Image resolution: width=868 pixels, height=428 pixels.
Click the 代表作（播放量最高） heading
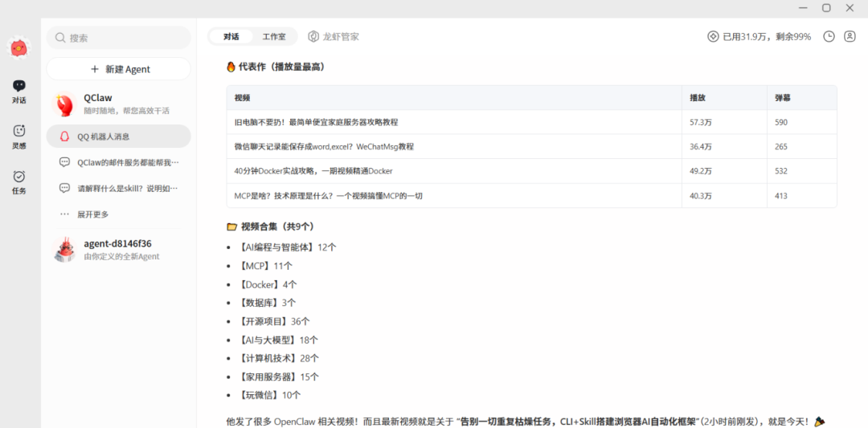coord(276,67)
